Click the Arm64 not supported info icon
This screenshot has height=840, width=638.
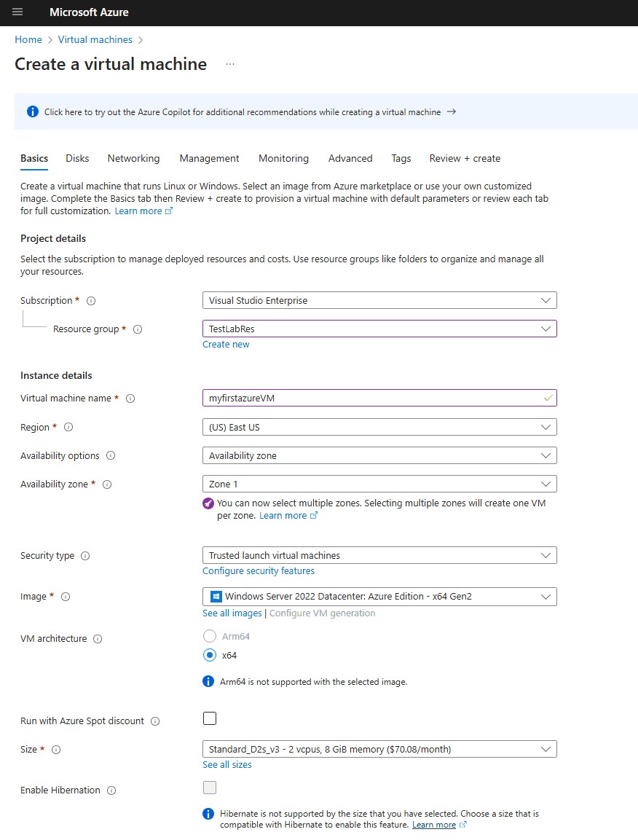coord(208,681)
